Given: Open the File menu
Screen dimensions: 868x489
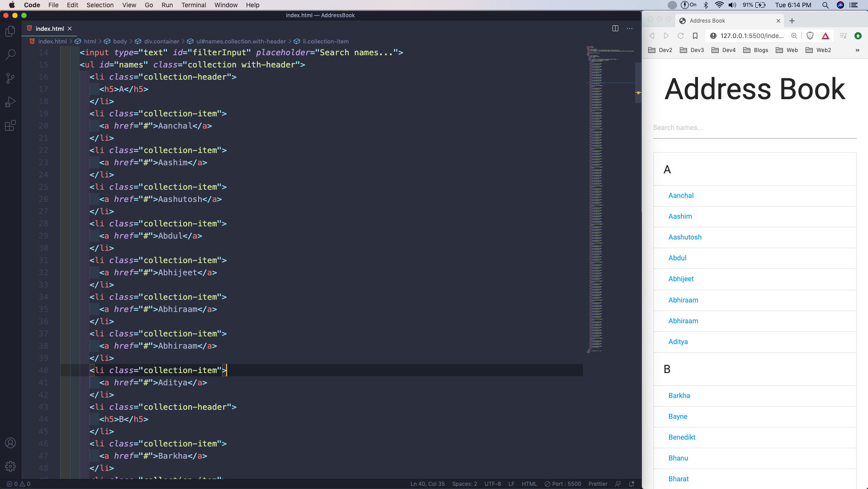Looking at the screenshot, I should click(53, 5).
